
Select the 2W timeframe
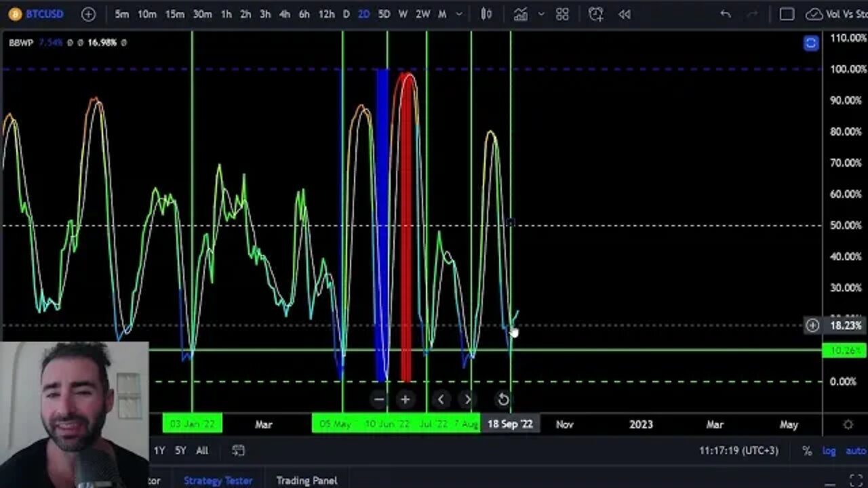[422, 14]
